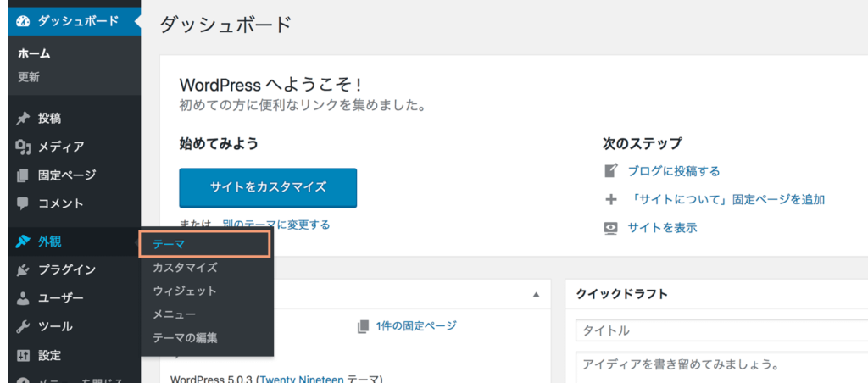Click the クイックドラフト widget heading

coord(622,294)
